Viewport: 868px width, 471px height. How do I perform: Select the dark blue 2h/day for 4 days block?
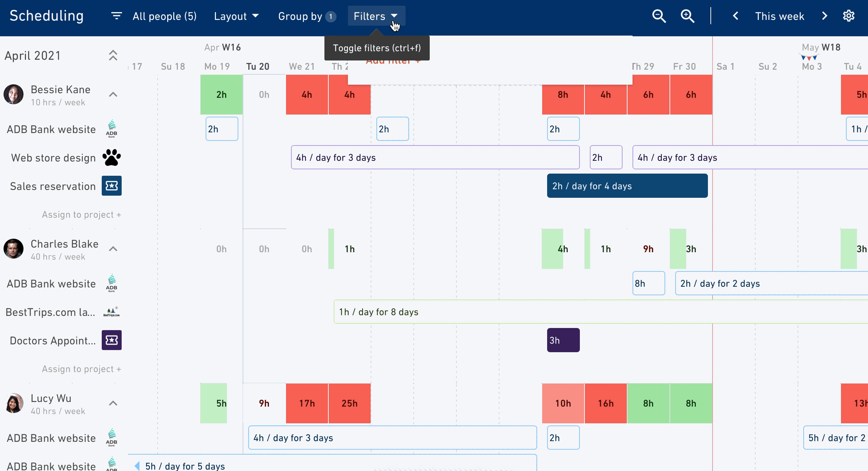click(627, 186)
